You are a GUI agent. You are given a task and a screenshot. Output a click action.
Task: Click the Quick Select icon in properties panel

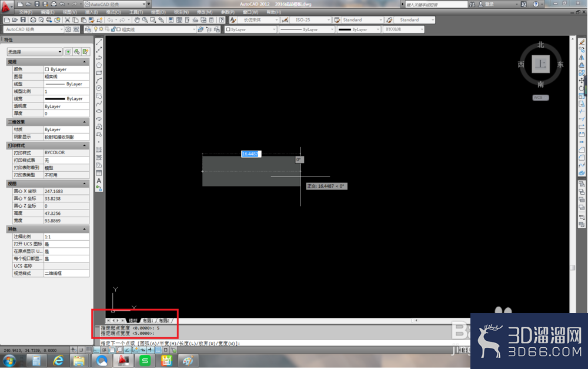coord(85,52)
